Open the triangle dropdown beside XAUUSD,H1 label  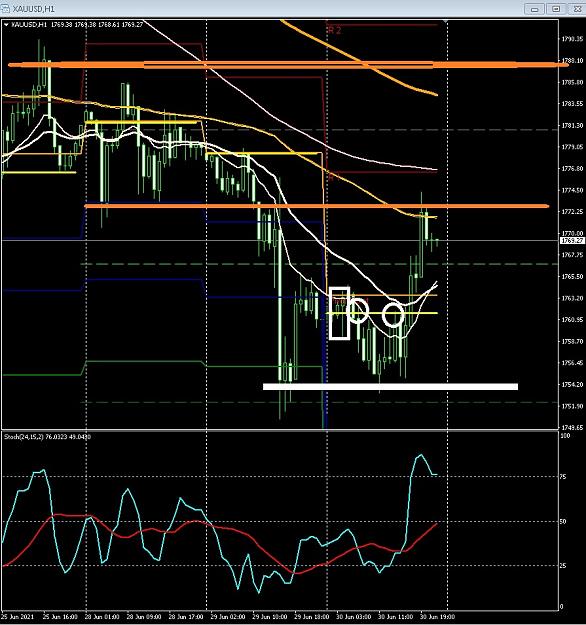click(6, 25)
